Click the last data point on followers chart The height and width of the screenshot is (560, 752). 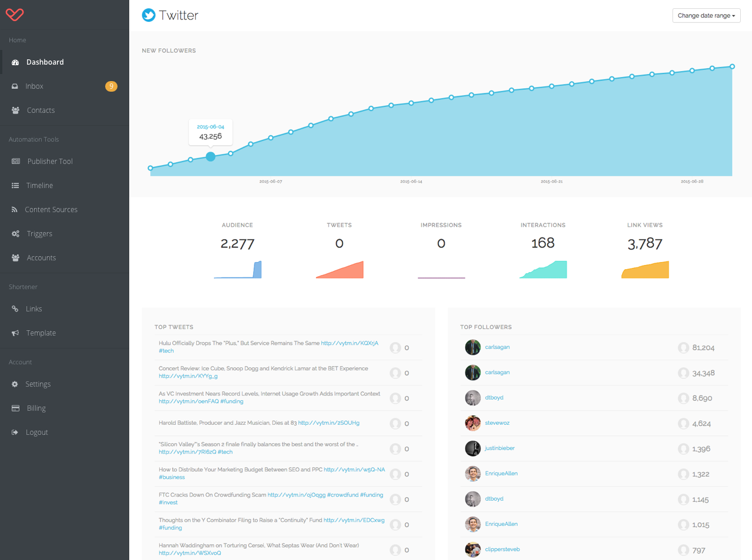732,66
